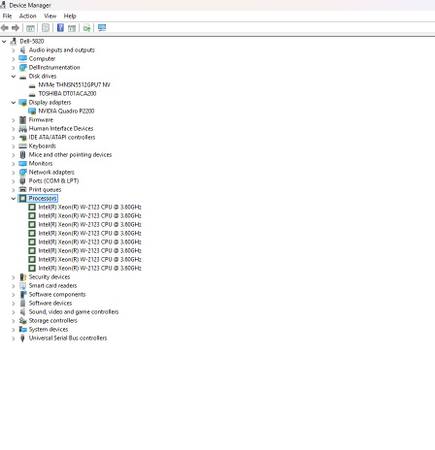The image size is (435, 450).
Task: Select the NVIDIA Quadro P2200 adapter
Action: (x=66, y=111)
